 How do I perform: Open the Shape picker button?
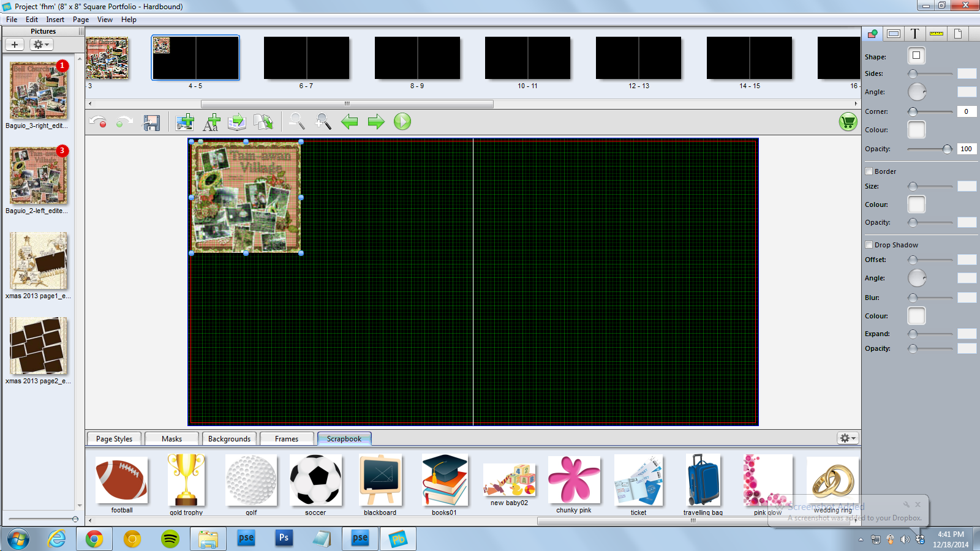[x=916, y=56]
